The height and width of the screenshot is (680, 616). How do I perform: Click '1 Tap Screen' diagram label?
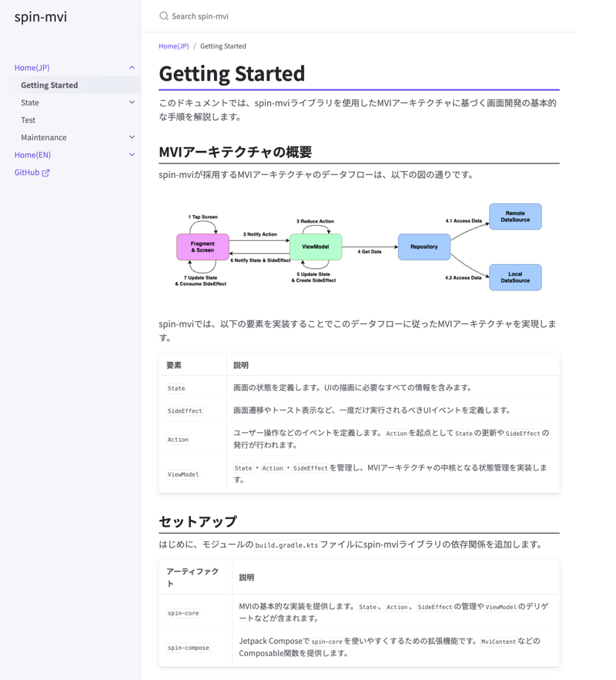click(203, 217)
